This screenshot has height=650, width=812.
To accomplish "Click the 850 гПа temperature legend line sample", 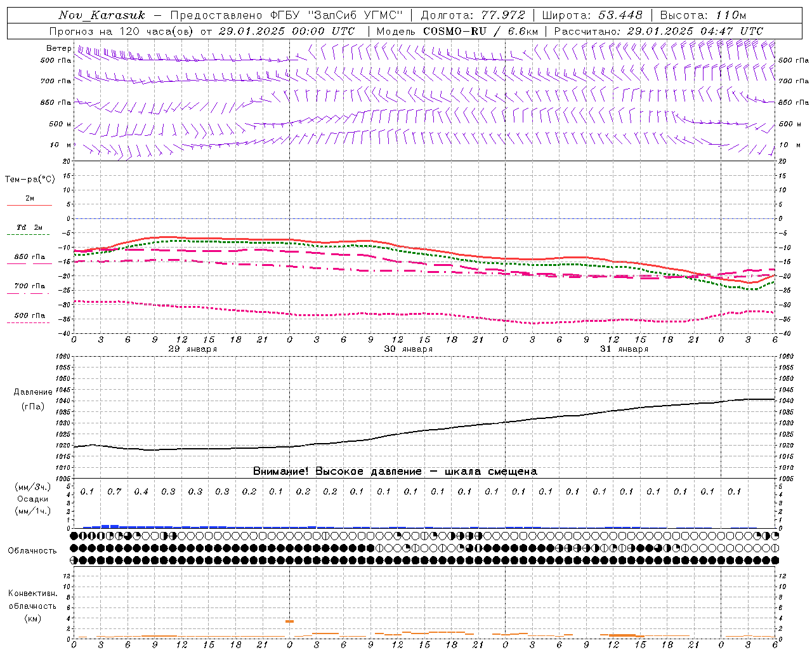I will coord(29,264).
